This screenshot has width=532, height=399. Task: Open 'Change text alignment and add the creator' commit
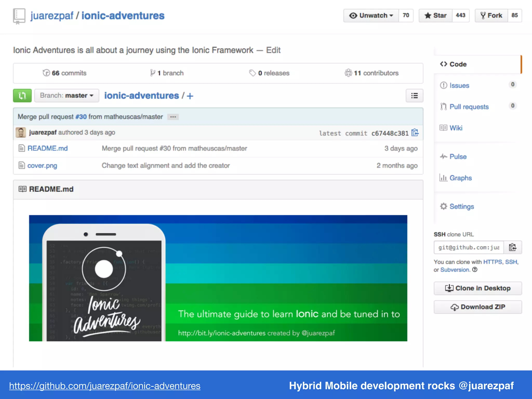166,165
